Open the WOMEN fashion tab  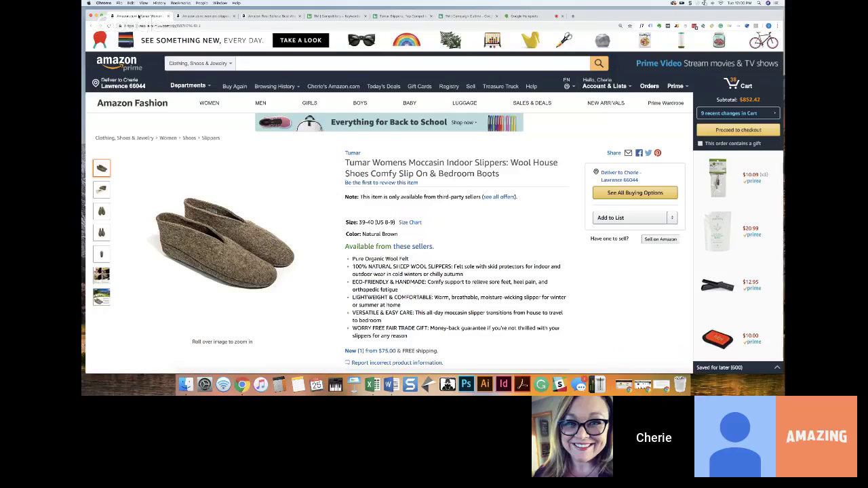(x=209, y=103)
